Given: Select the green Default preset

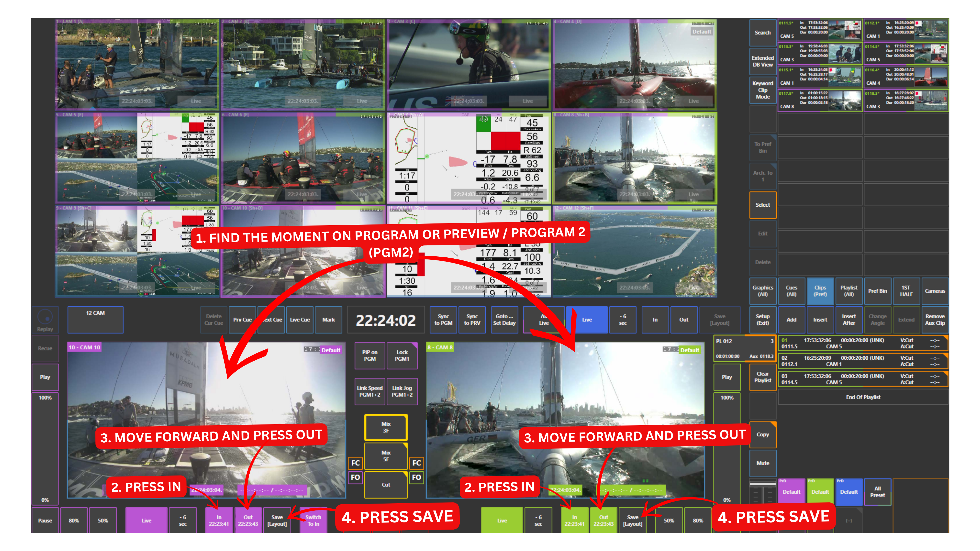Looking at the screenshot, I should [820, 492].
